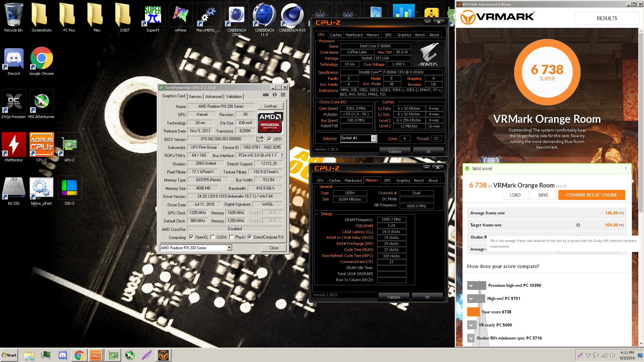The height and width of the screenshot is (362, 644).
Task: Launch MSI Afterburner shortcut
Action: (x=41, y=104)
